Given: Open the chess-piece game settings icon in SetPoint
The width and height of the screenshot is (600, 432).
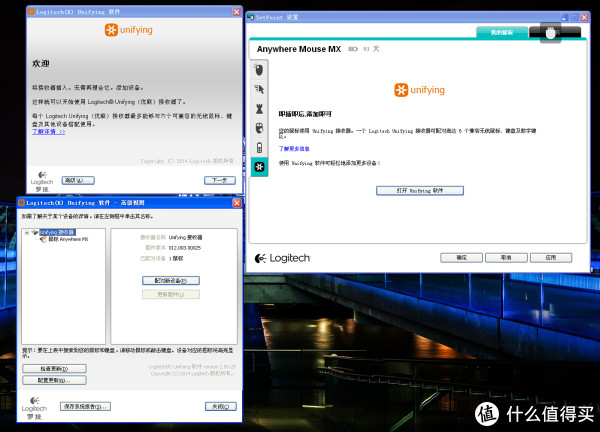Looking at the screenshot, I should [259, 109].
